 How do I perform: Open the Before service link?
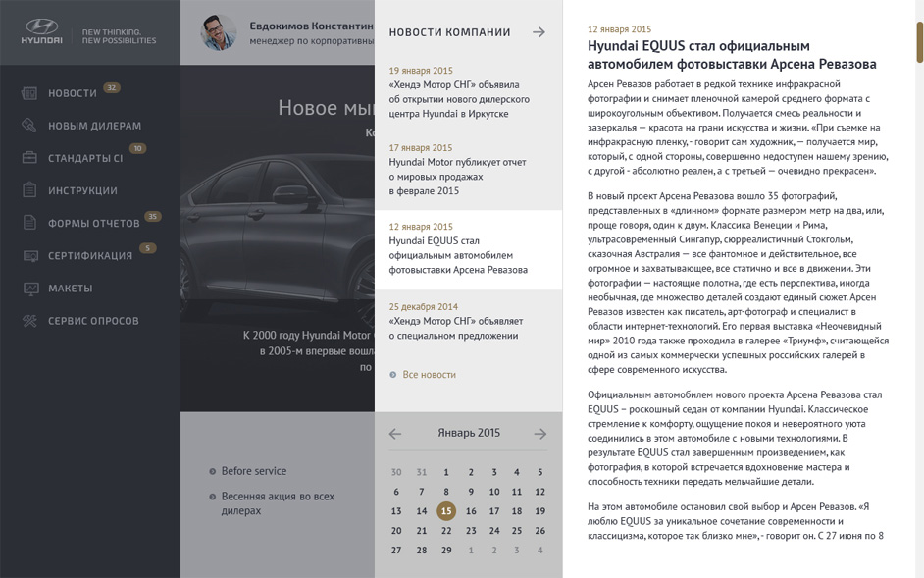click(253, 471)
